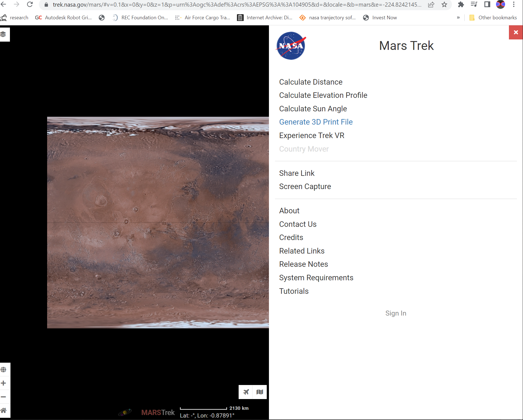Image resolution: width=523 pixels, height=420 pixels.
Task: Click the NASA logo
Action: [291, 46]
